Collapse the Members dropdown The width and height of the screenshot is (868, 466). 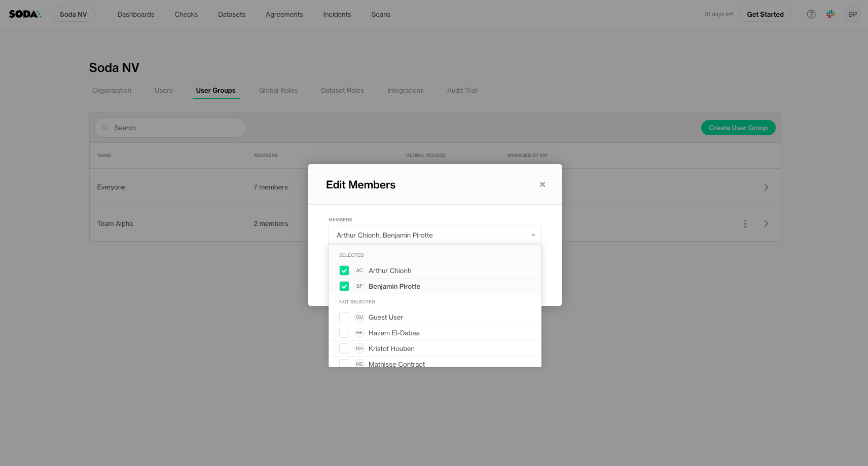click(x=533, y=235)
